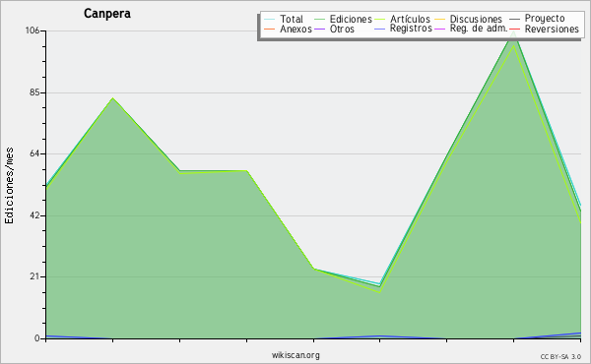Click the 85 y-axis value

[x=34, y=92]
